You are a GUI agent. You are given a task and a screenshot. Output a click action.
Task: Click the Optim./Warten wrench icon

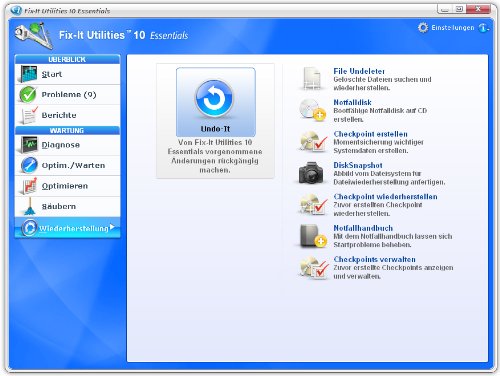[29, 165]
